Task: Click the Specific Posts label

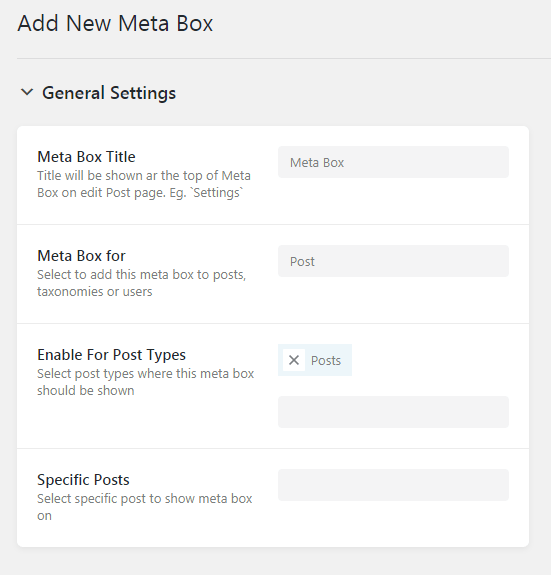Action: pyautogui.click(x=83, y=480)
